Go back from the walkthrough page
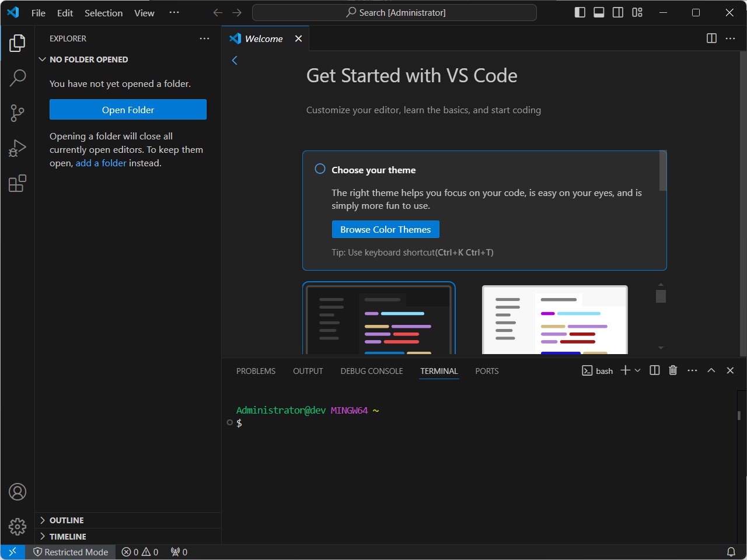The height and width of the screenshot is (560, 747). [235, 60]
